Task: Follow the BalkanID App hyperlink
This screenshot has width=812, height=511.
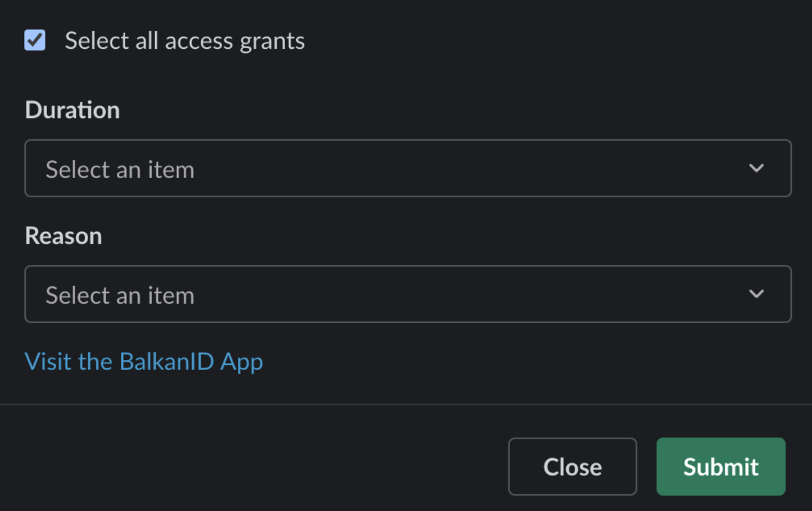Action: (144, 362)
